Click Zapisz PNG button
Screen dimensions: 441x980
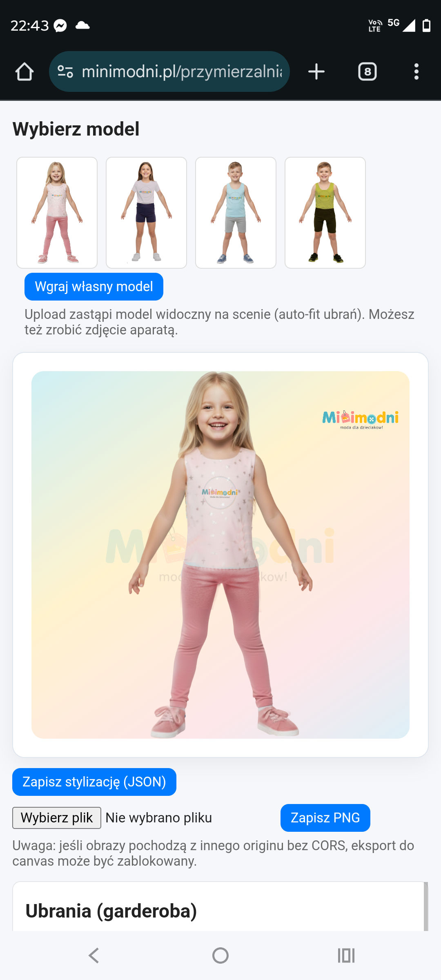325,818
